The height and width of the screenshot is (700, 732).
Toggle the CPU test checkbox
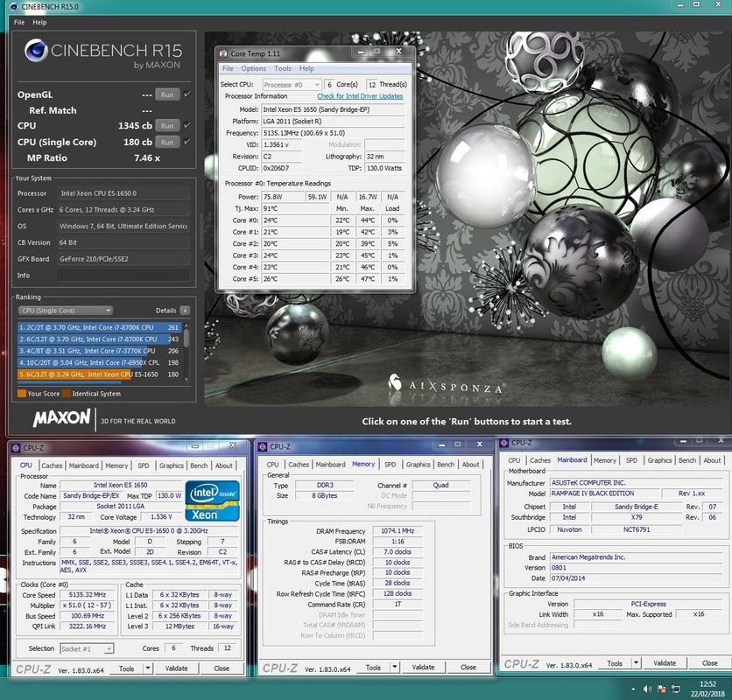pos(187,125)
